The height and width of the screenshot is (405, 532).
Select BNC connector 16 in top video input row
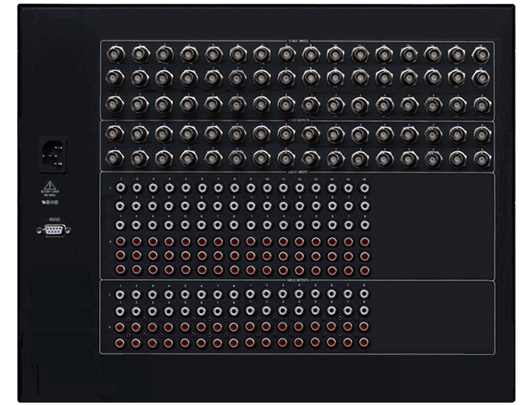[x=481, y=55]
